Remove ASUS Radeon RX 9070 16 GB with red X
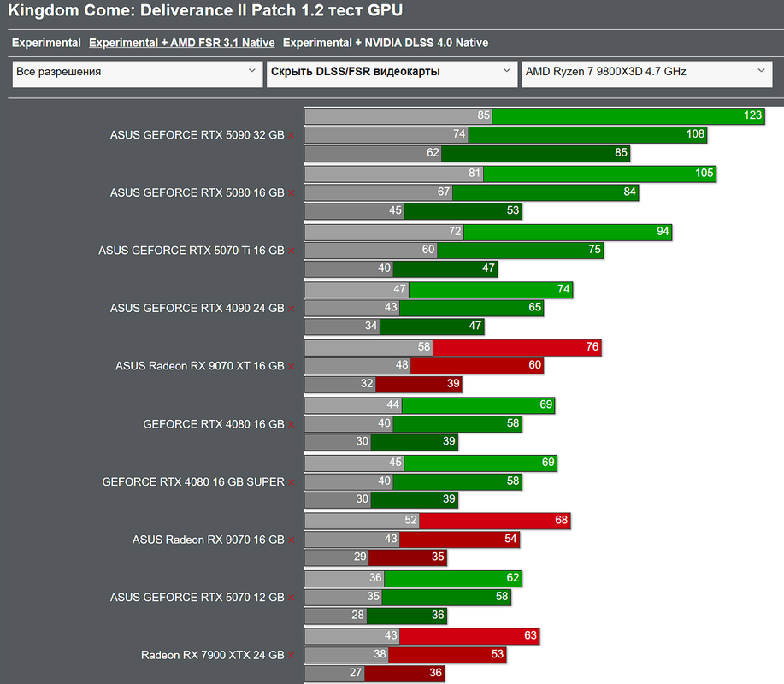 (x=291, y=540)
